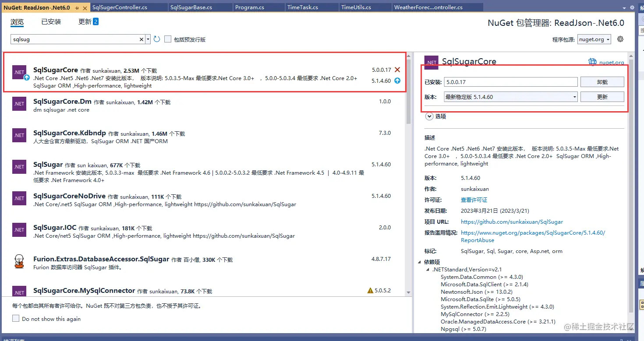644x341 pixels.
Task: Click the 更新 update button in details
Action: click(x=602, y=97)
